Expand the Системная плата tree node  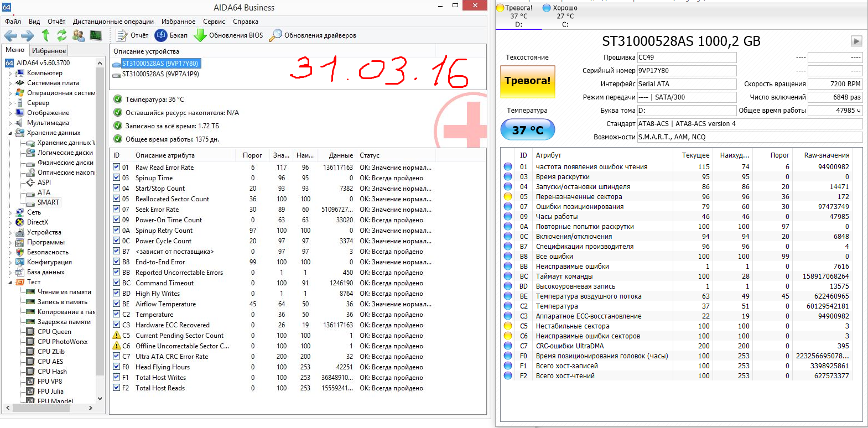[x=10, y=83]
